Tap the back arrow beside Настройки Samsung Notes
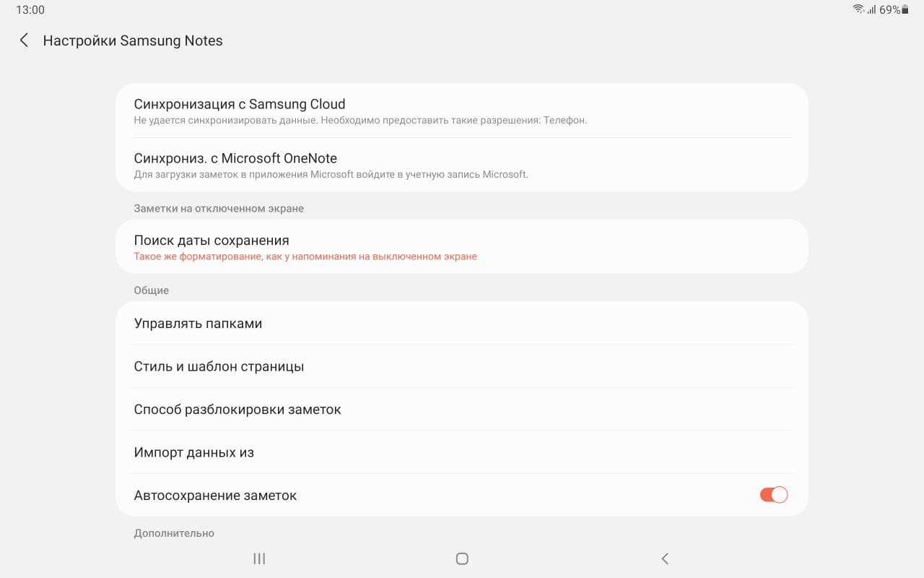Image resolution: width=924 pixels, height=578 pixels. [x=24, y=40]
